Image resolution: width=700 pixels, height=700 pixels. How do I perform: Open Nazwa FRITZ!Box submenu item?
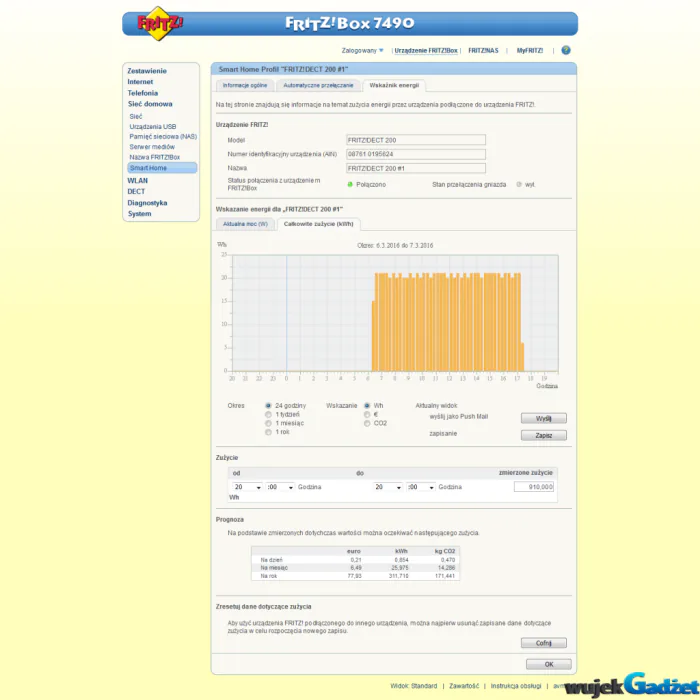tap(154, 157)
